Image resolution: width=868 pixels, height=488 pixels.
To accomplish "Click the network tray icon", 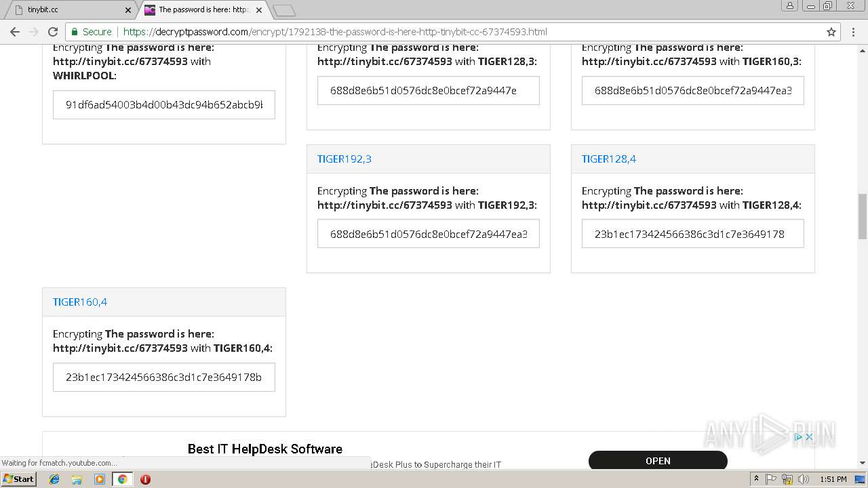I will click(787, 479).
